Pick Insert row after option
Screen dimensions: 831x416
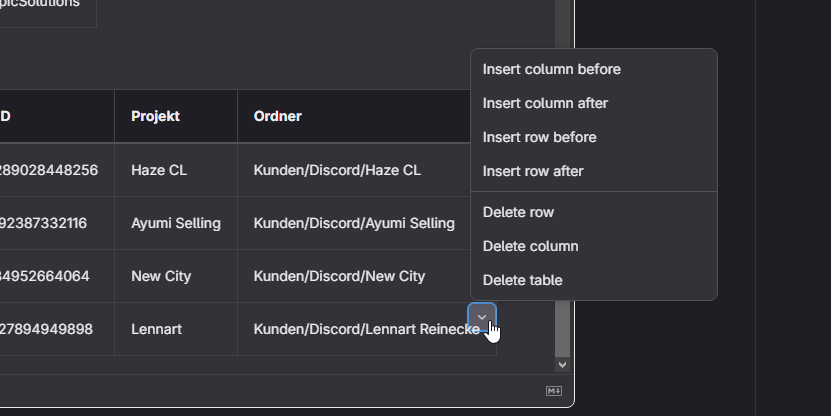coord(533,171)
